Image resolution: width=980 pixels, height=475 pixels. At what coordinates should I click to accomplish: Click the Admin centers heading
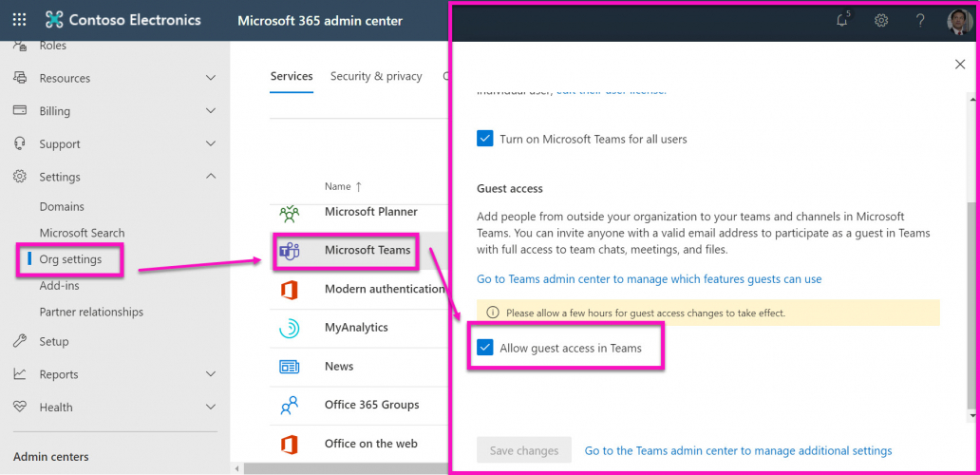pyautogui.click(x=51, y=457)
